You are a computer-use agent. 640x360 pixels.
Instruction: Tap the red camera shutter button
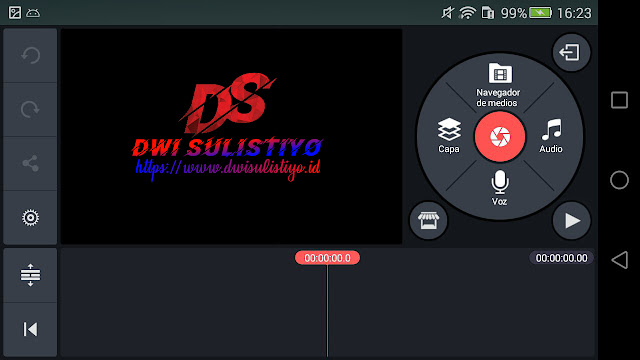click(500, 136)
